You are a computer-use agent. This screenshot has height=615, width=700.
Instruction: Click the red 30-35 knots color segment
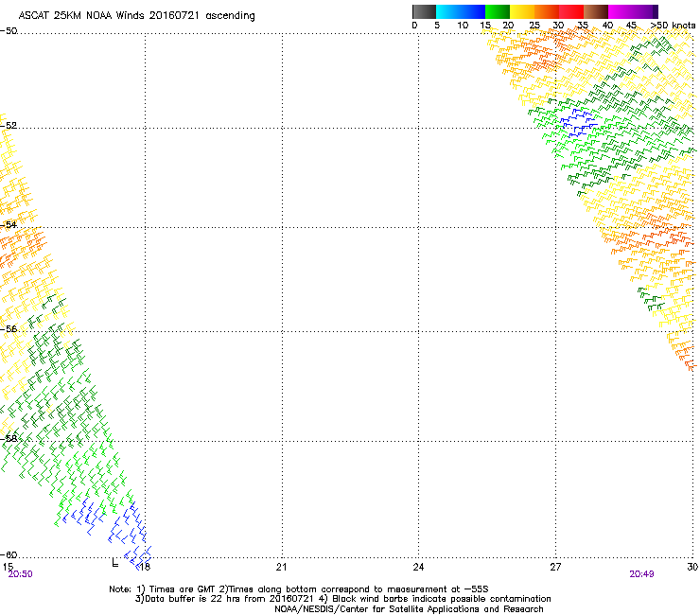coord(571,11)
